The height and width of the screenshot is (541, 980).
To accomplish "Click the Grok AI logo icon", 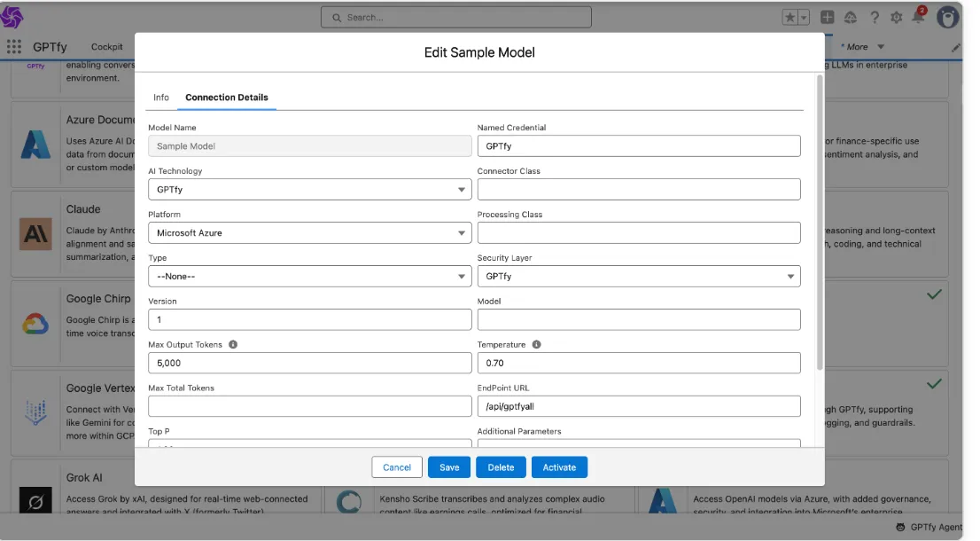I will point(35,501).
